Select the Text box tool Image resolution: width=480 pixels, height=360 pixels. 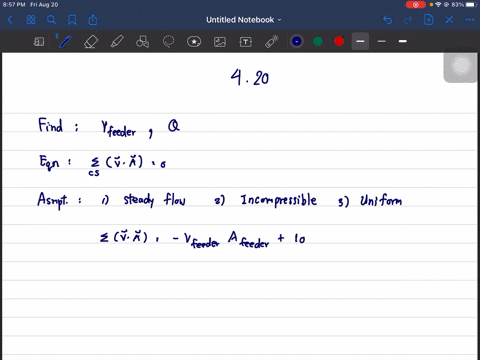[x=246, y=42]
